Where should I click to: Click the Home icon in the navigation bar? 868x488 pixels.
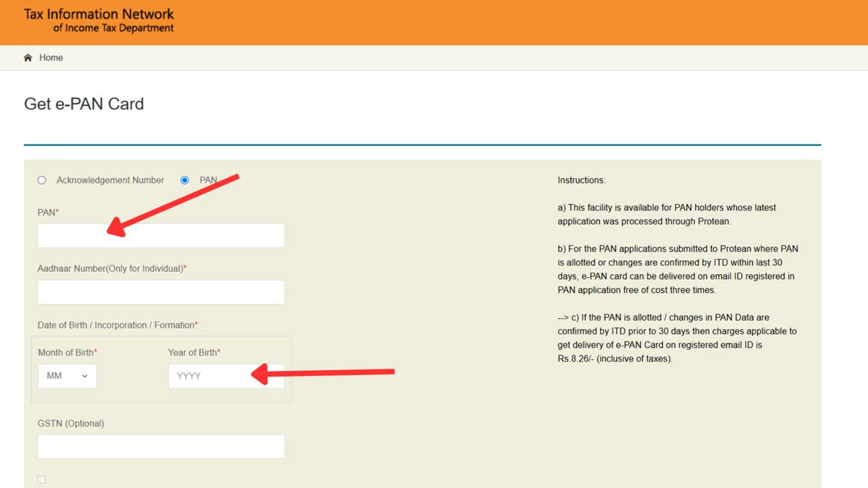tap(27, 57)
